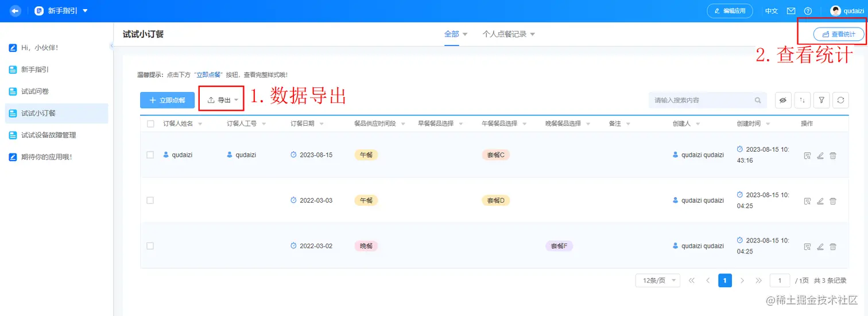Click the “立即点餐” link in the tip
The width and height of the screenshot is (868, 316).
[209, 75]
